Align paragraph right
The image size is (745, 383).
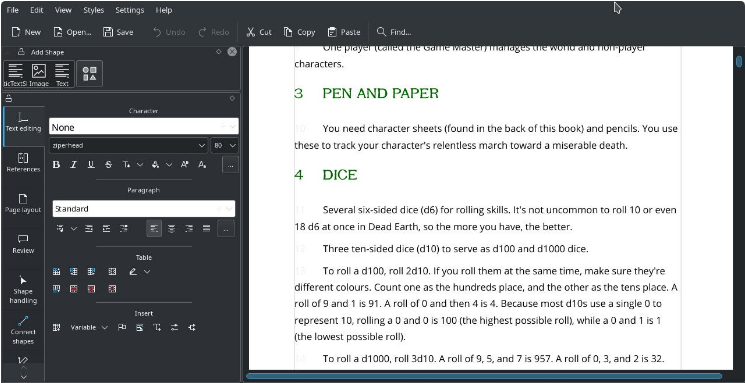189,229
